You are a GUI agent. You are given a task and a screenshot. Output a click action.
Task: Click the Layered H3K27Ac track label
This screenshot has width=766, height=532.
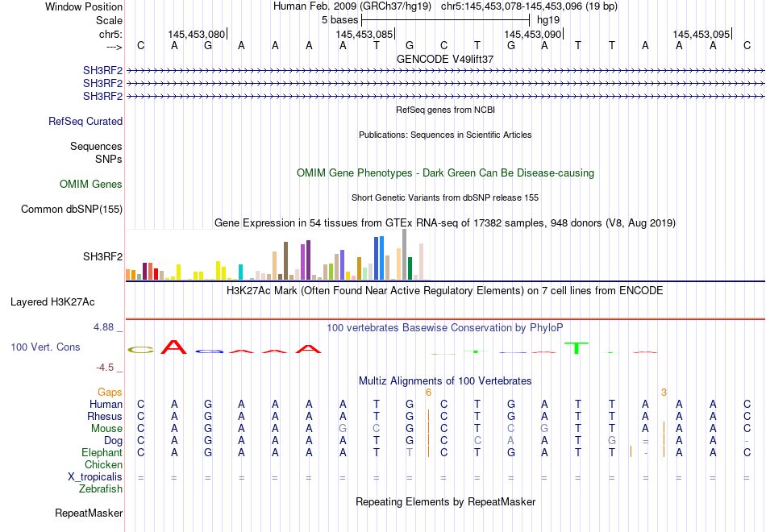tap(52, 302)
